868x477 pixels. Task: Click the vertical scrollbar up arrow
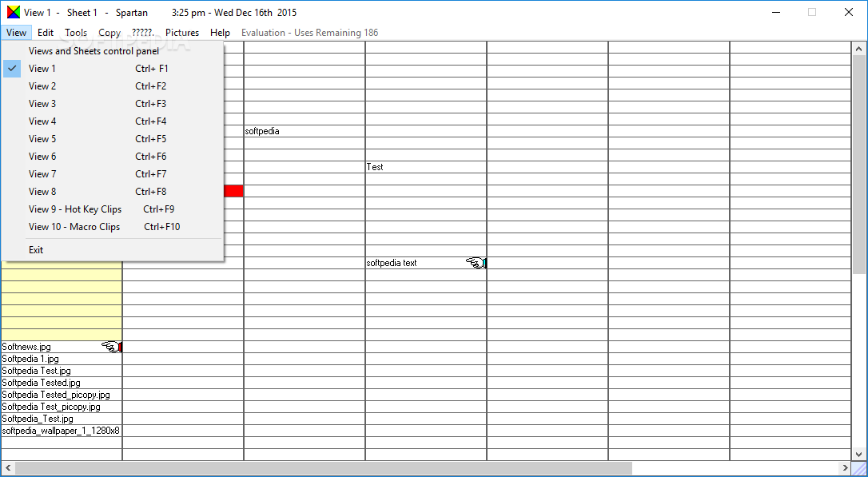[x=859, y=49]
